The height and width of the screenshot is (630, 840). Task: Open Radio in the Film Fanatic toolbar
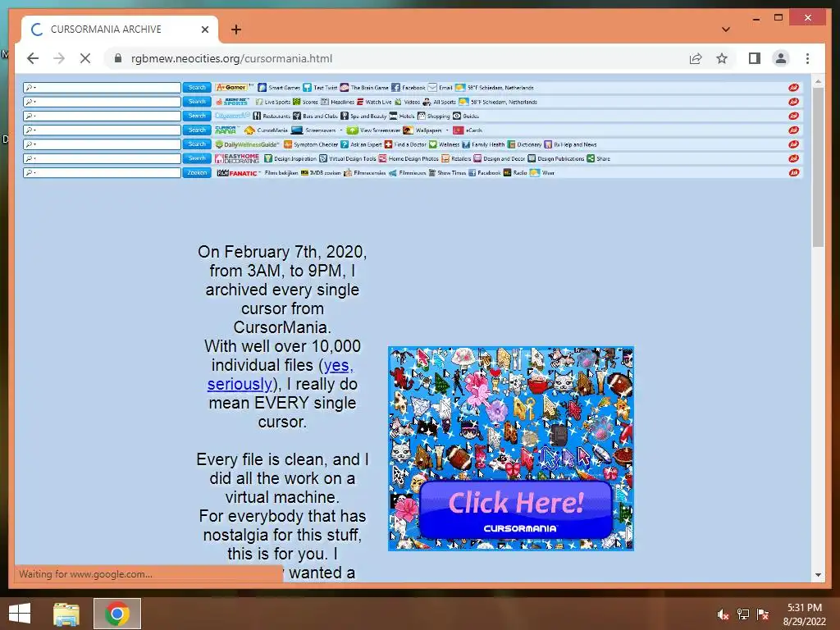515,172
